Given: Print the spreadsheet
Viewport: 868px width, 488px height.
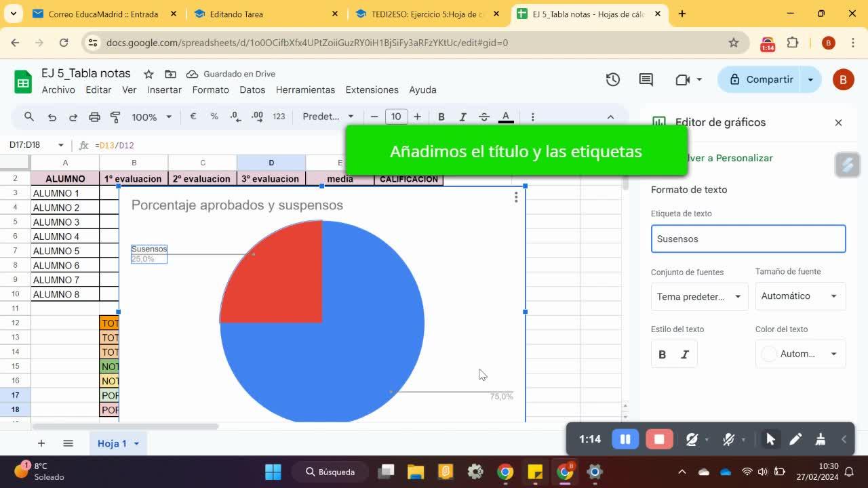Looking at the screenshot, I should pos(94,117).
